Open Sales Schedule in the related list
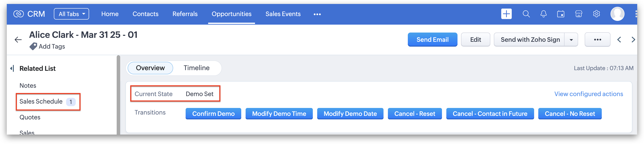Viewport: 644px width, 144px height. pos(41,102)
